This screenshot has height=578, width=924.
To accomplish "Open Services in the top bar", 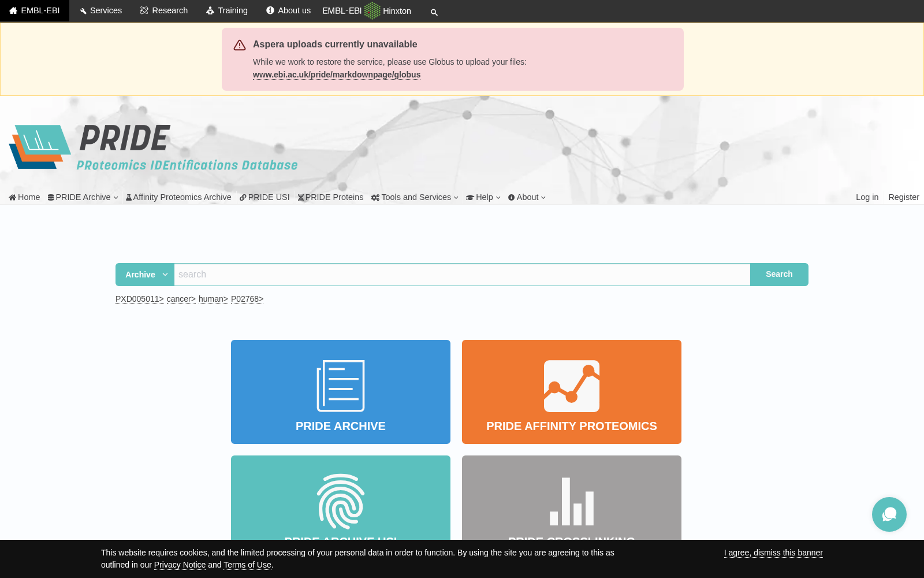I will tap(100, 10).
